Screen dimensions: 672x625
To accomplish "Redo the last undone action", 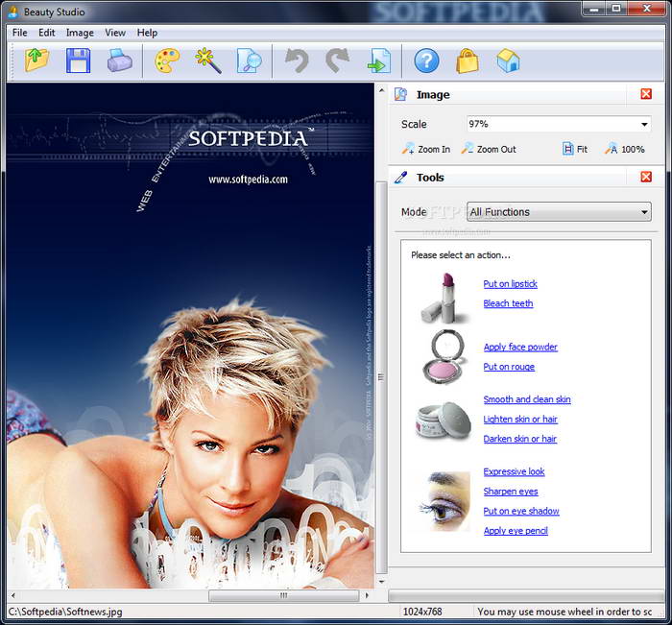I will point(338,60).
